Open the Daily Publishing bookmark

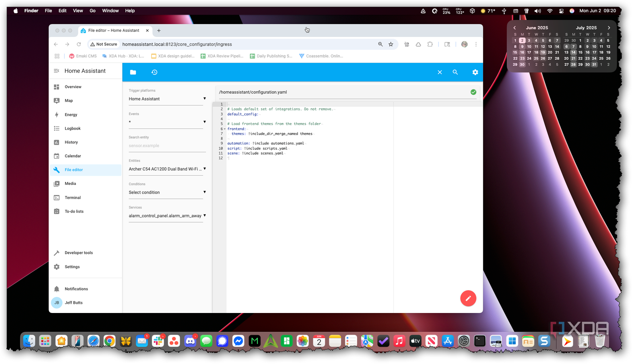pos(271,56)
